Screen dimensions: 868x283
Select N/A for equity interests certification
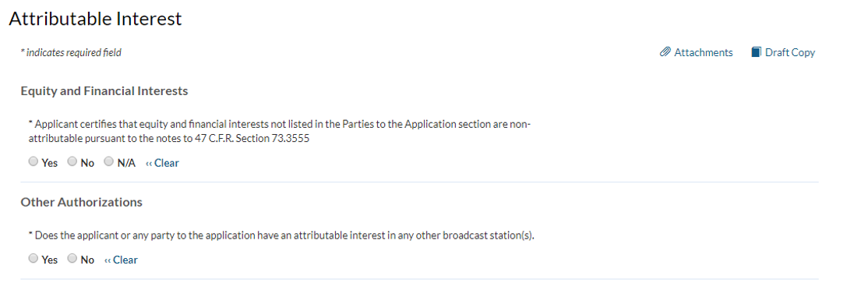coord(108,162)
